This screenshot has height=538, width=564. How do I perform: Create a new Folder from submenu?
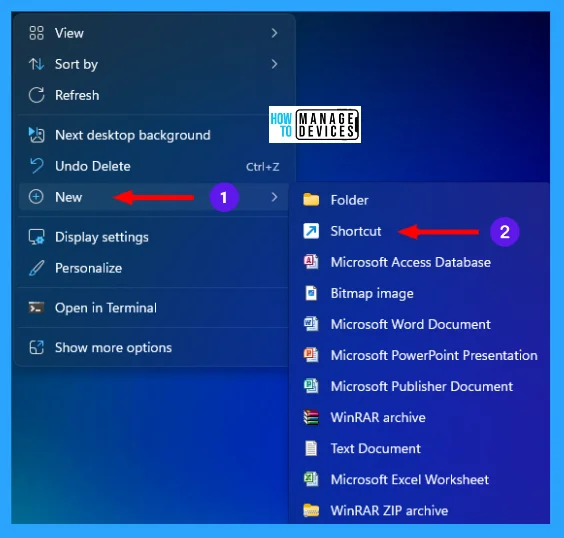(x=419, y=200)
